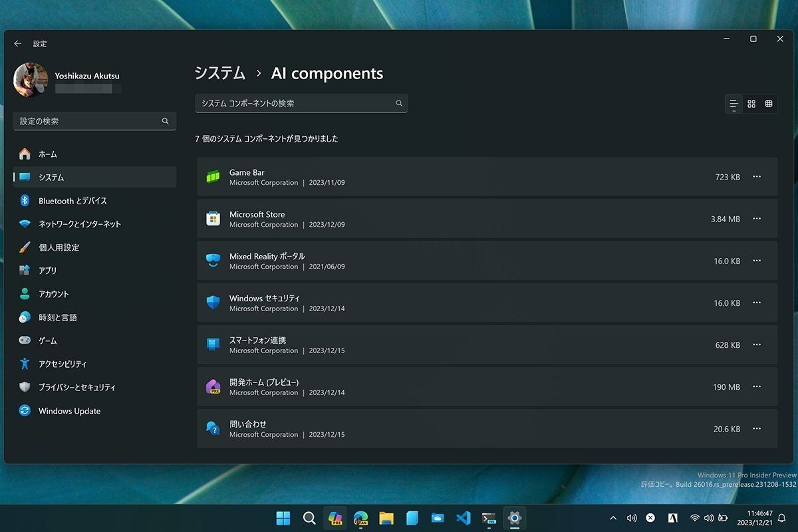
Task: Open Bluetooth とデバイス settings
Action: point(94,201)
